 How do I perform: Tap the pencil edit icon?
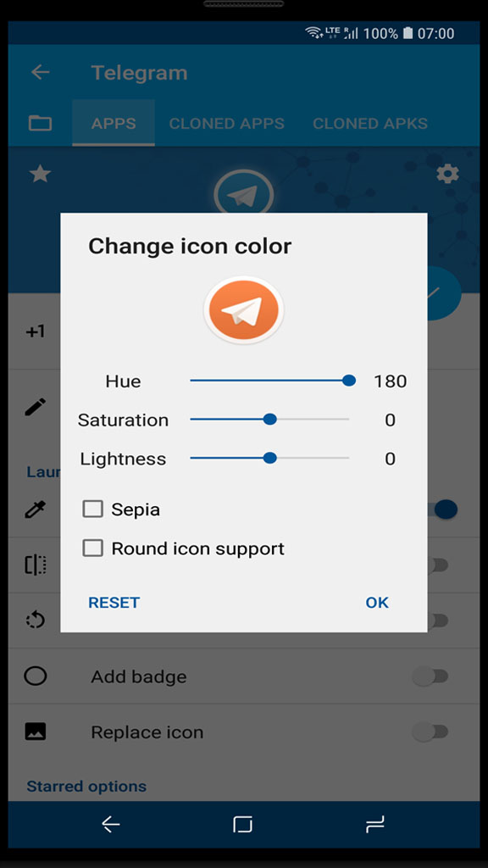point(36,408)
